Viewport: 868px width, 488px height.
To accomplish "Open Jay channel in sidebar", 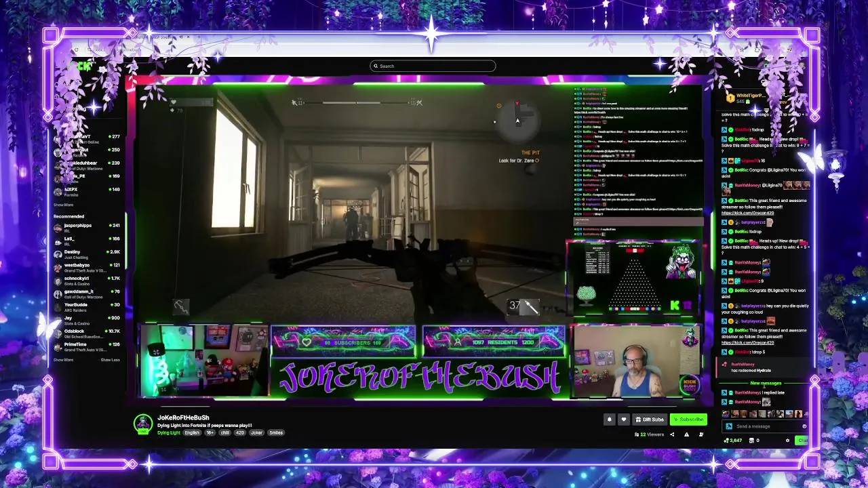I will click(x=87, y=320).
